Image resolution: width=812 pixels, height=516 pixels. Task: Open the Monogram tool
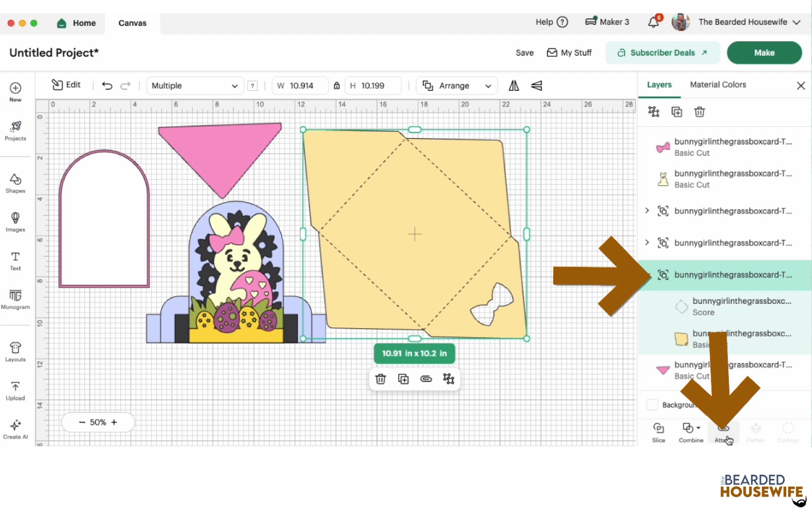click(x=15, y=299)
